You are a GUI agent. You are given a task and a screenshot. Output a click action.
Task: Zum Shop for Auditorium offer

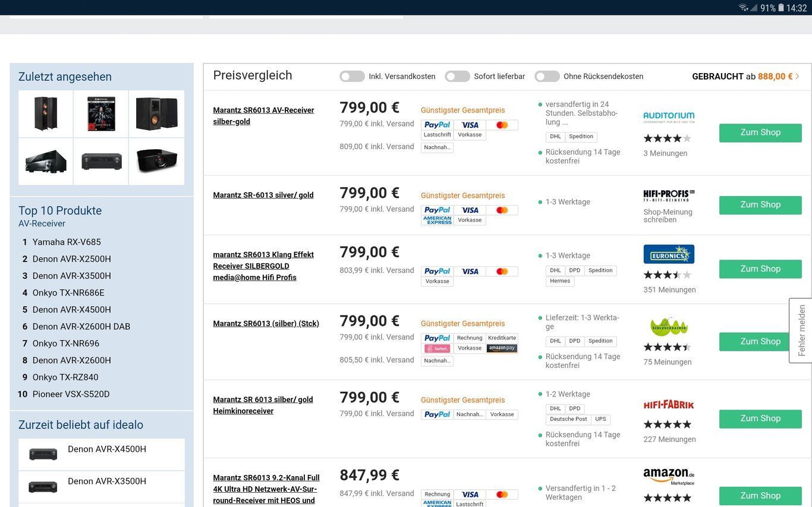pos(760,133)
